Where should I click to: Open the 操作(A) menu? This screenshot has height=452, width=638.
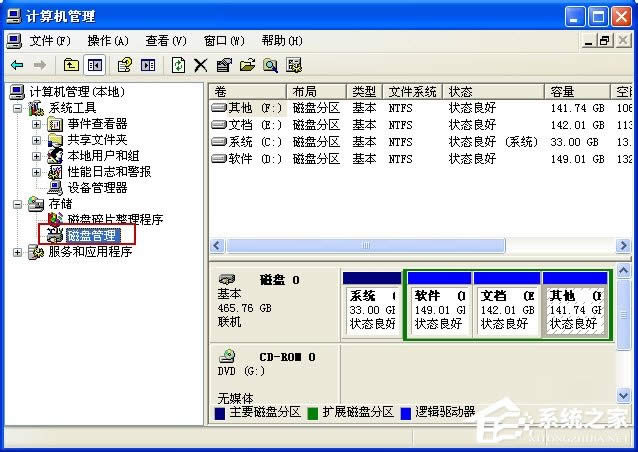click(107, 41)
